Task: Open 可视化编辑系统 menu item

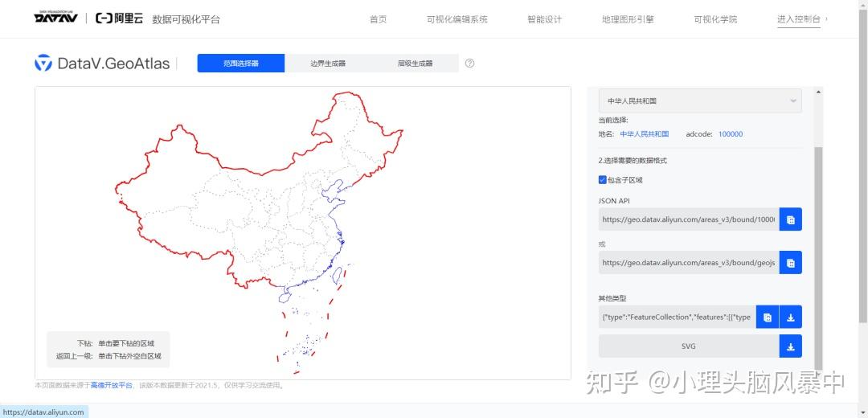Action: pyautogui.click(x=457, y=19)
